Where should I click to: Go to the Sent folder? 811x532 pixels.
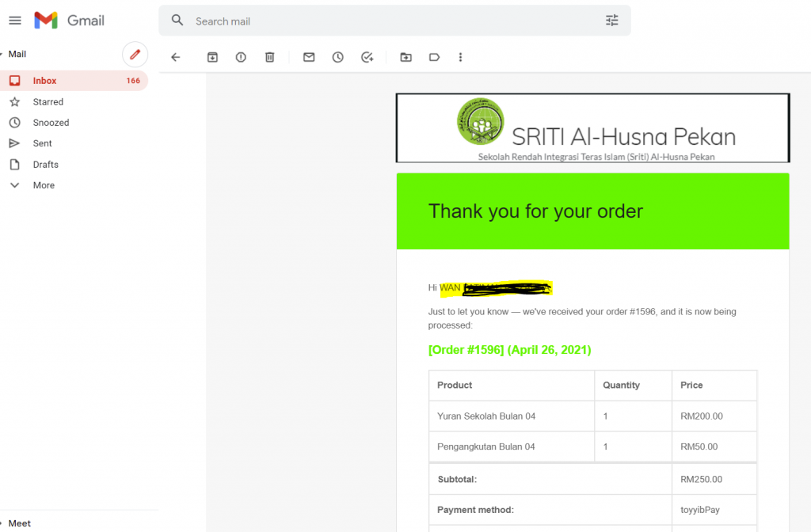click(x=43, y=143)
